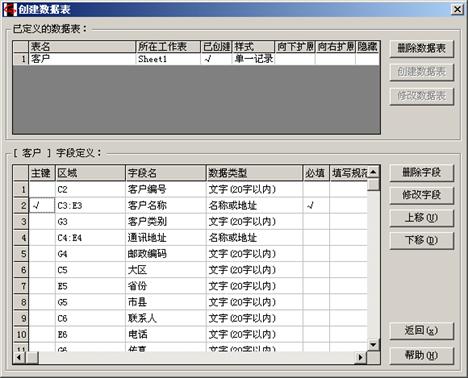Click the application icon in title bar
Screen dimensions: 468x378
pyautogui.click(x=9, y=9)
